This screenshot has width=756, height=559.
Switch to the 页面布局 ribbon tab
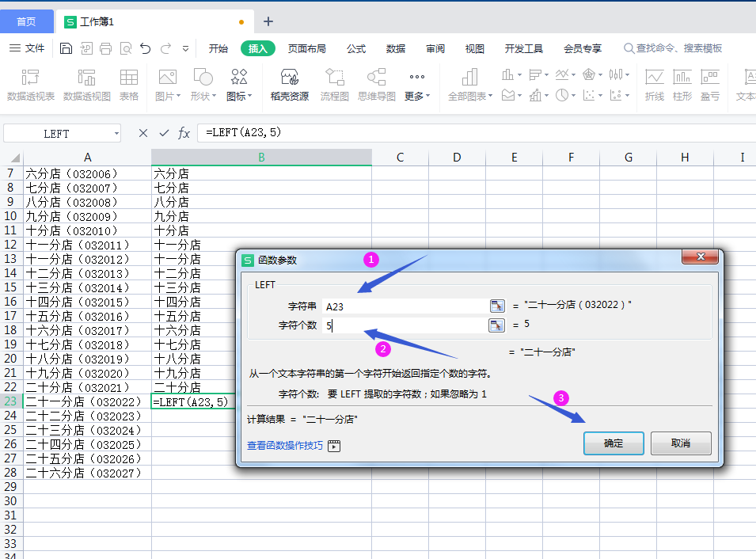pyautogui.click(x=306, y=49)
